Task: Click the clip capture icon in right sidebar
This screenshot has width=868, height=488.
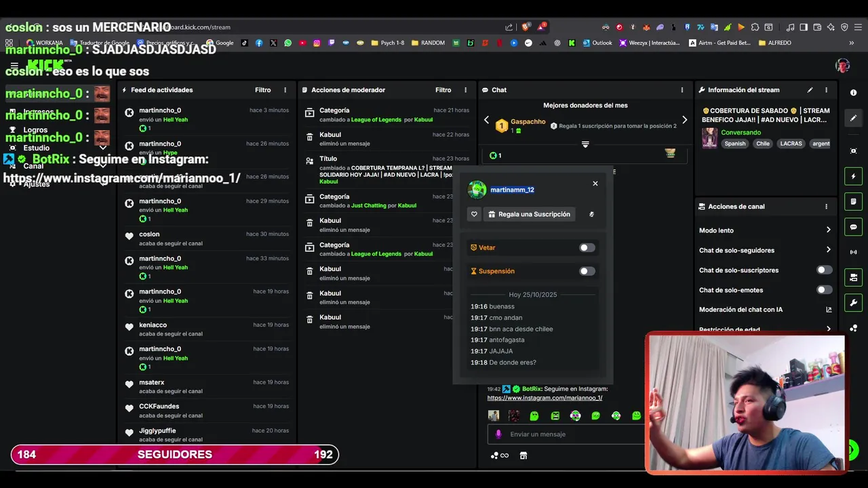Action: click(854, 150)
